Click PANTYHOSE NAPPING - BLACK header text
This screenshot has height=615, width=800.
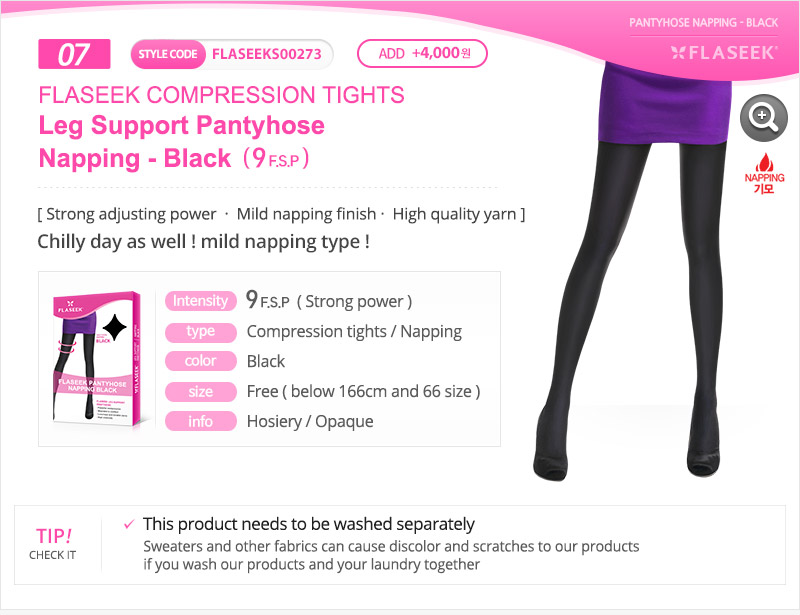[x=703, y=22]
